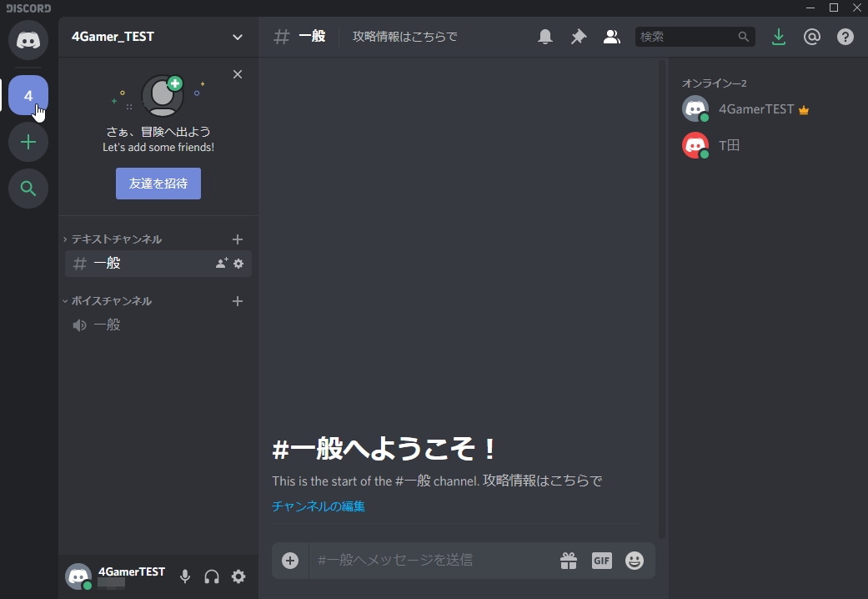Open the help question mark icon

[845, 37]
